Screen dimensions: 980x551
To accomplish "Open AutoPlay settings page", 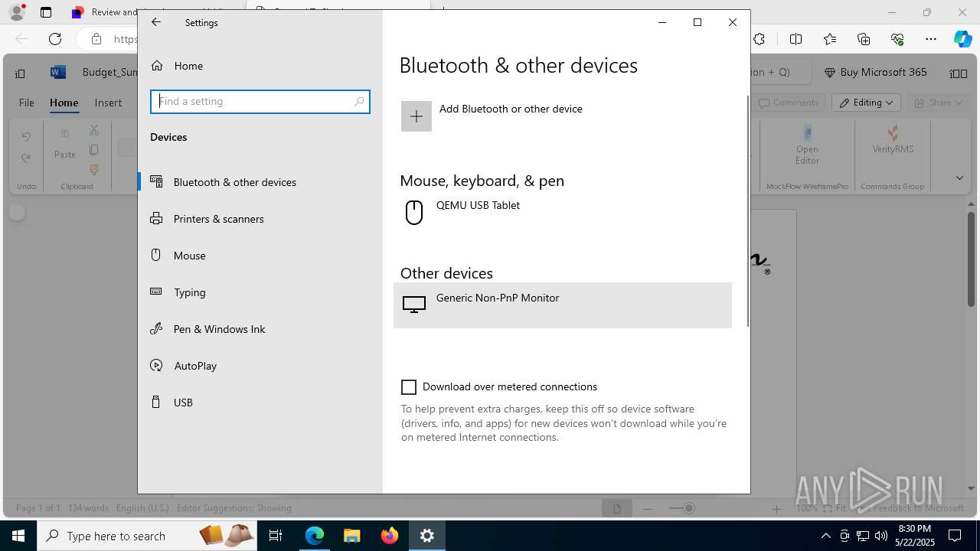I will (260, 366).
